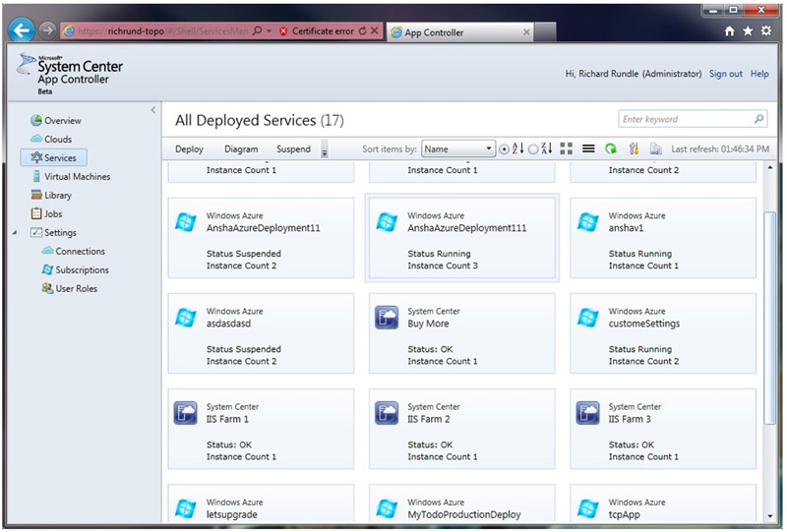Viewport: 787px width, 532px height.
Task: Open browser Tools gear icon
Action: click(x=766, y=30)
